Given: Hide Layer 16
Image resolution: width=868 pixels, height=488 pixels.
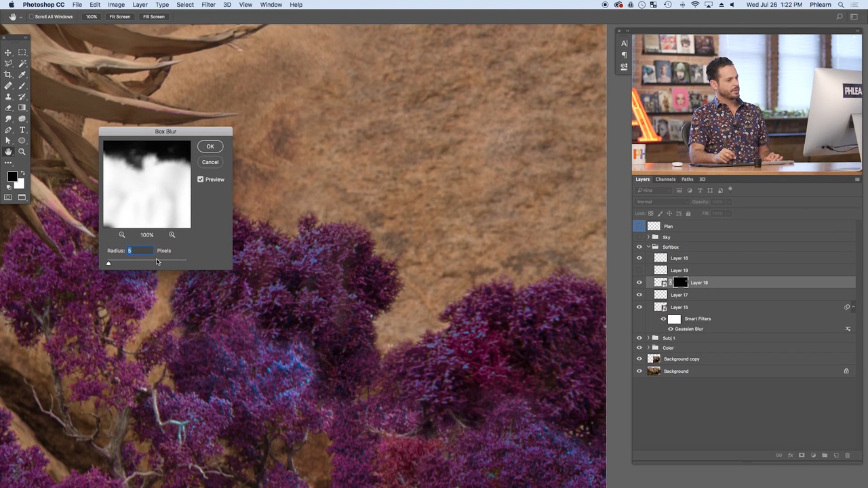Looking at the screenshot, I should (639, 258).
